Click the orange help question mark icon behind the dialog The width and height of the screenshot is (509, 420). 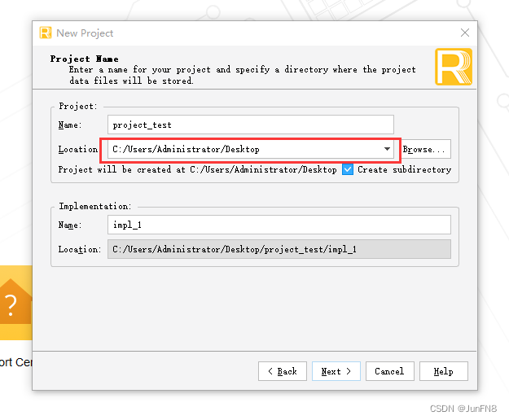pyautogui.click(x=16, y=303)
